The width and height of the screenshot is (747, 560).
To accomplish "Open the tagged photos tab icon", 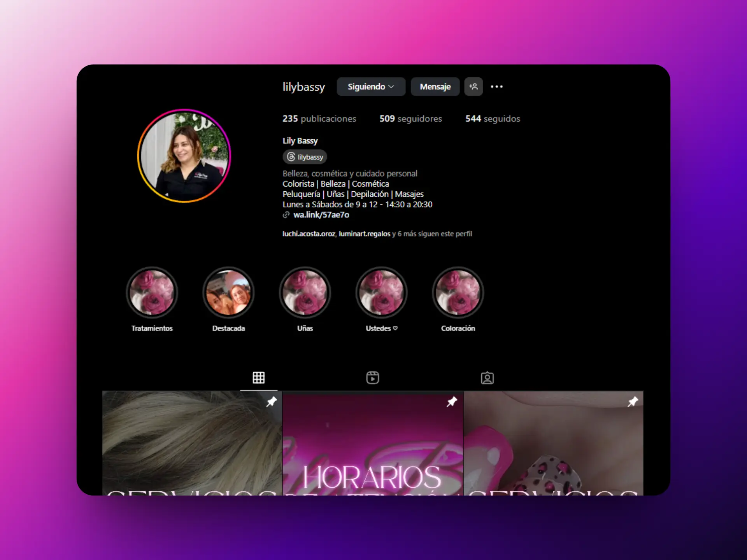I will click(487, 378).
